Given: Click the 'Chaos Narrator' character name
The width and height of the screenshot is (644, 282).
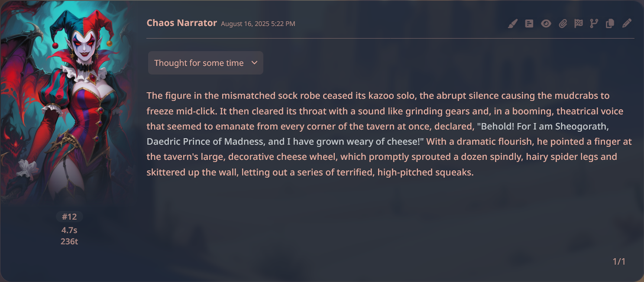Looking at the screenshot, I should [x=182, y=23].
